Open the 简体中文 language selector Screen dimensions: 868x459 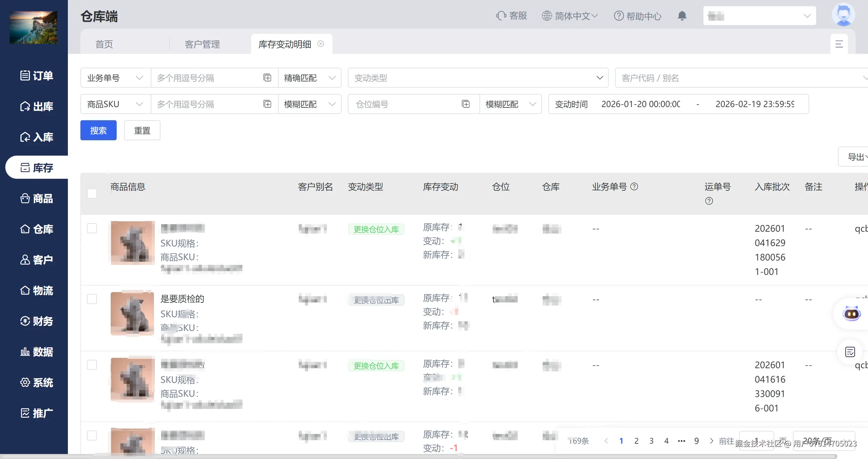tap(570, 16)
